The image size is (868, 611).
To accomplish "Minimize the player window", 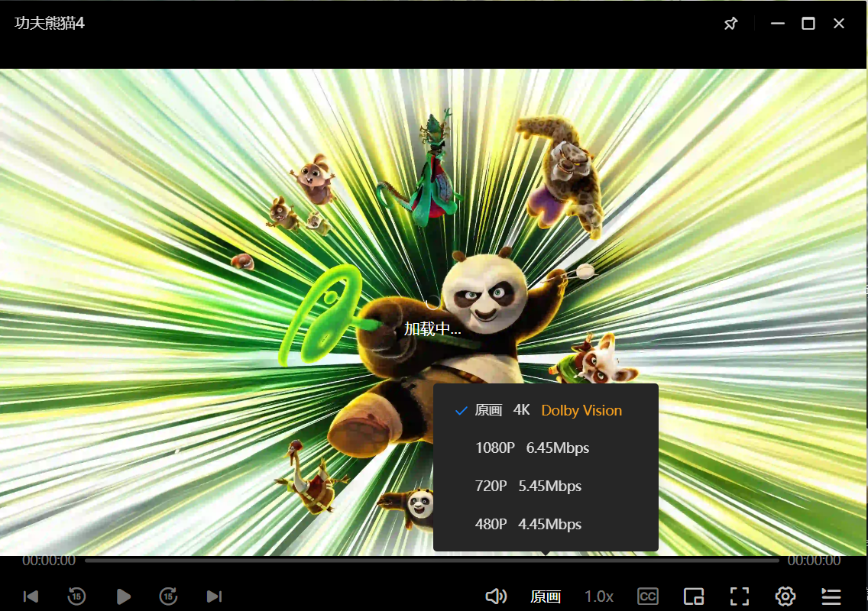I will [x=778, y=23].
